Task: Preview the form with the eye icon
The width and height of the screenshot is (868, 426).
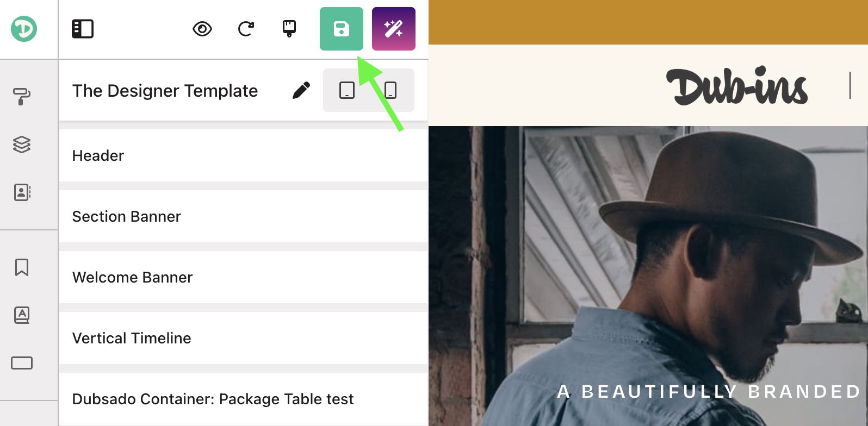Action: point(202,29)
